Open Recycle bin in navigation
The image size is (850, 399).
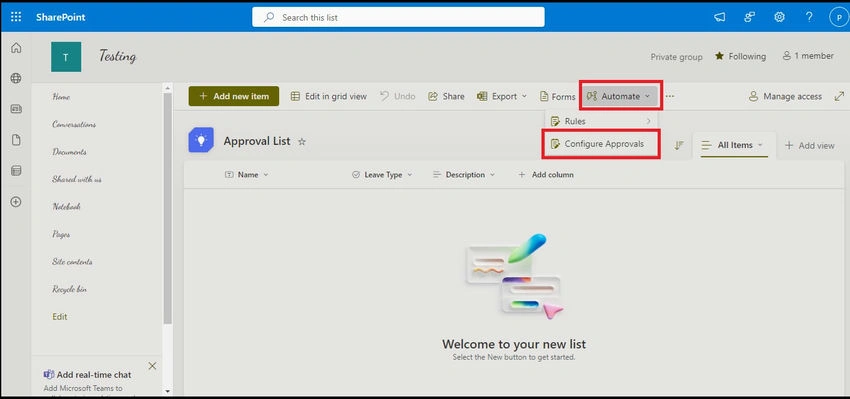click(x=69, y=289)
